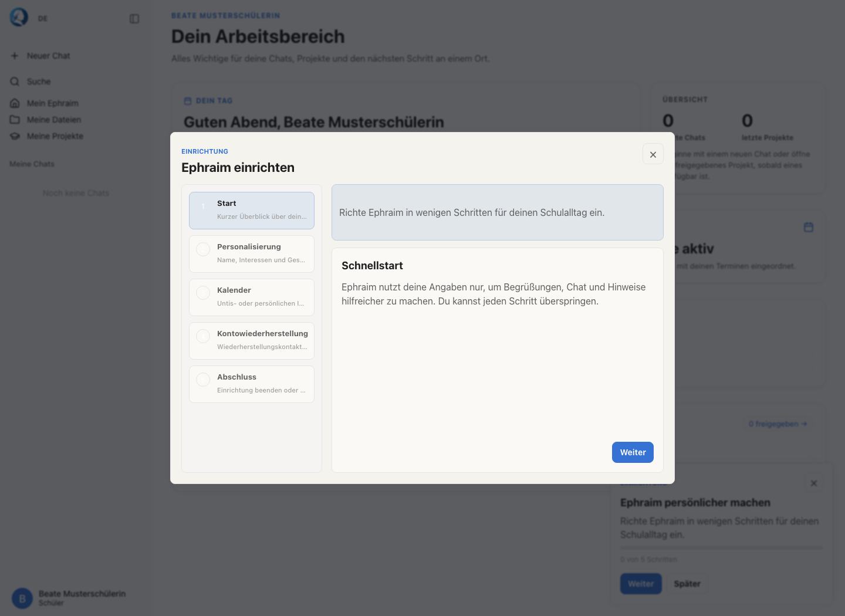The width and height of the screenshot is (845, 616).
Task: Click the letzte Projekte counter
Action: coord(768,127)
